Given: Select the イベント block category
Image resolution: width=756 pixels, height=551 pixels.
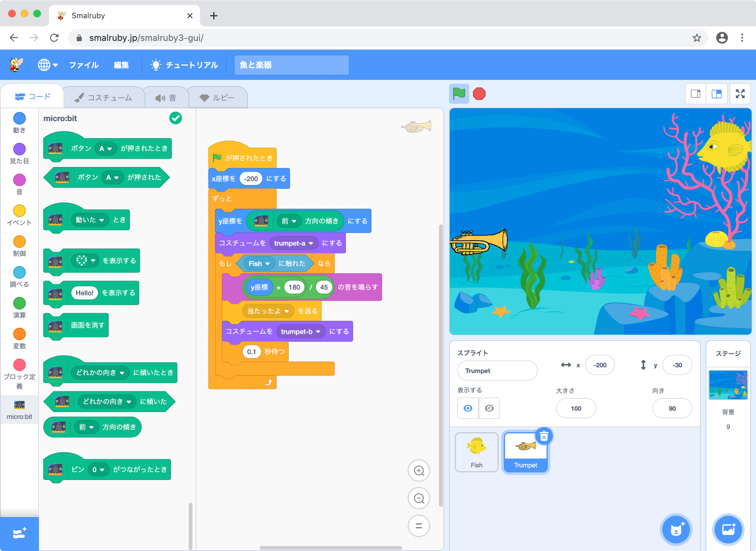Looking at the screenshot, I should click(x=19, y=215).
